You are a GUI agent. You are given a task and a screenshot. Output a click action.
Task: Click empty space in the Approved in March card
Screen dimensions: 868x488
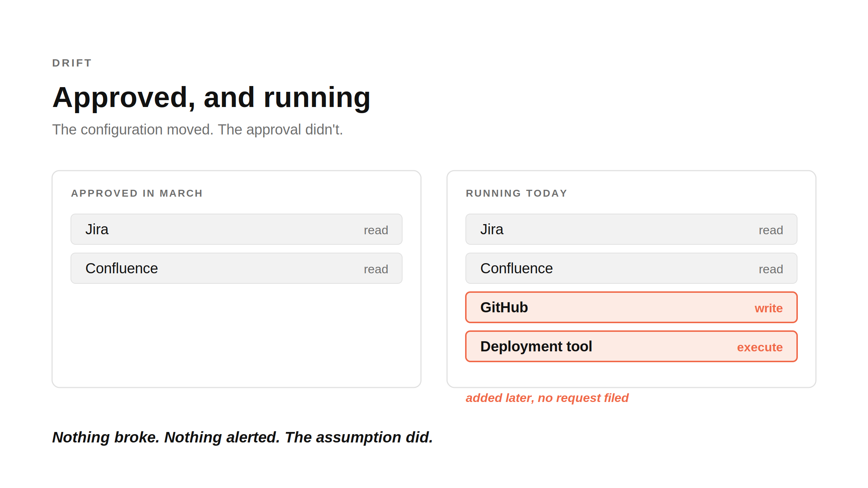[237, 336]
